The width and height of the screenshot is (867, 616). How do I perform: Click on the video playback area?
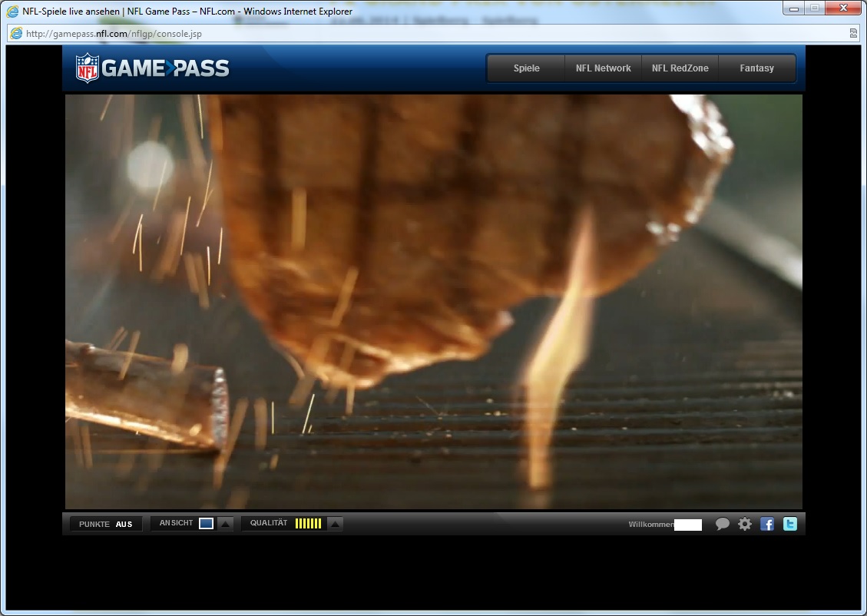pyautogui.click(x=433, y=301)
